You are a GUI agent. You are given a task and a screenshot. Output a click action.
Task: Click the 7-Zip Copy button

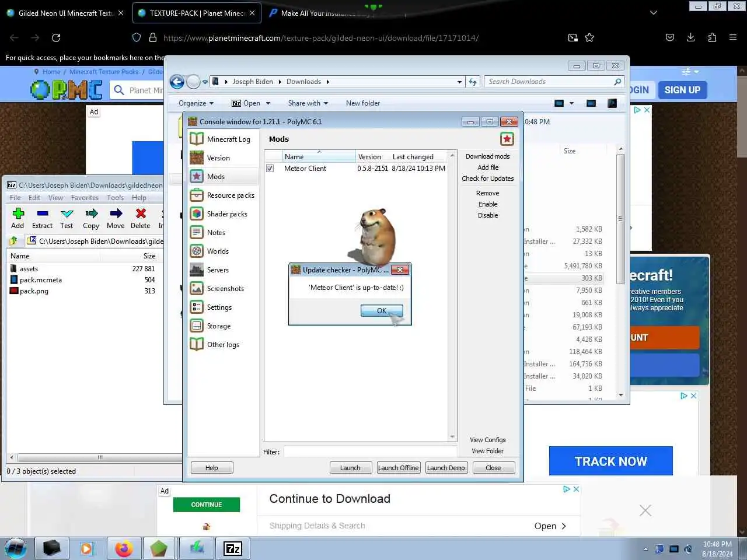pos(91,219)
